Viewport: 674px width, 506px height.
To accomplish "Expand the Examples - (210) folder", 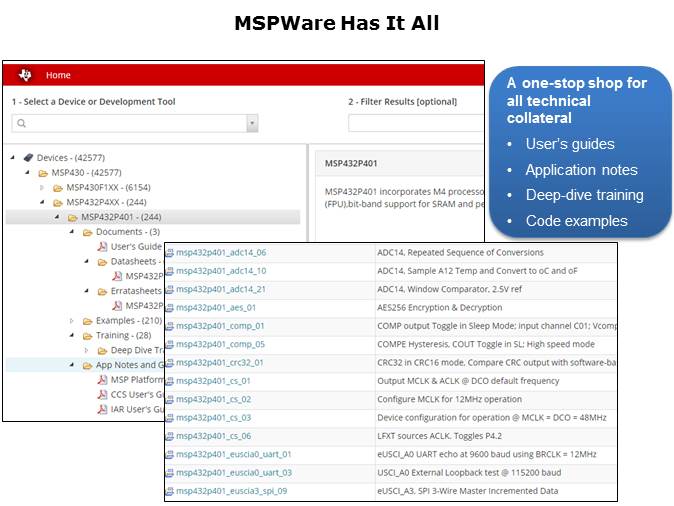I will click(x=72, y=321).
